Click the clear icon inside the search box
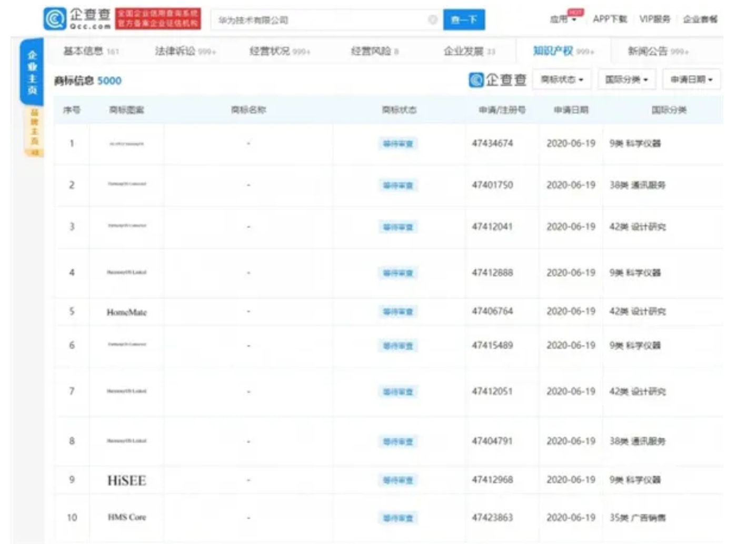756x544 pixels. click(x=433, y=19)
